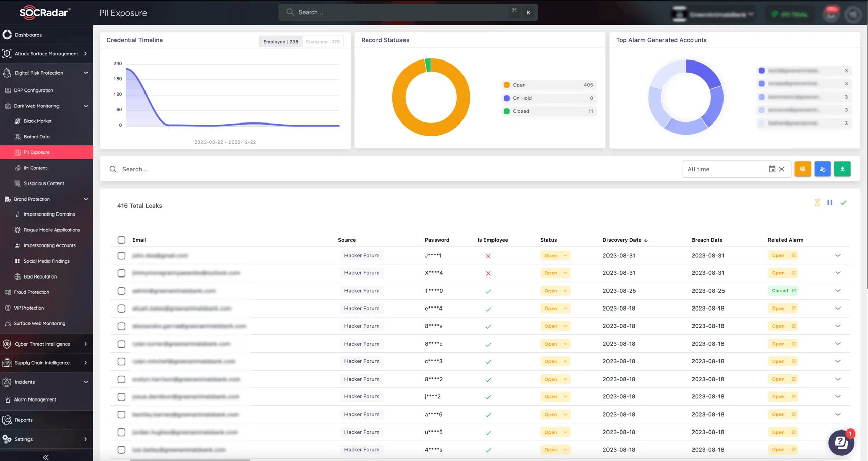Check the row with password e****4
Viewport: 868px width, 461px height.
(x=121, y=309)
